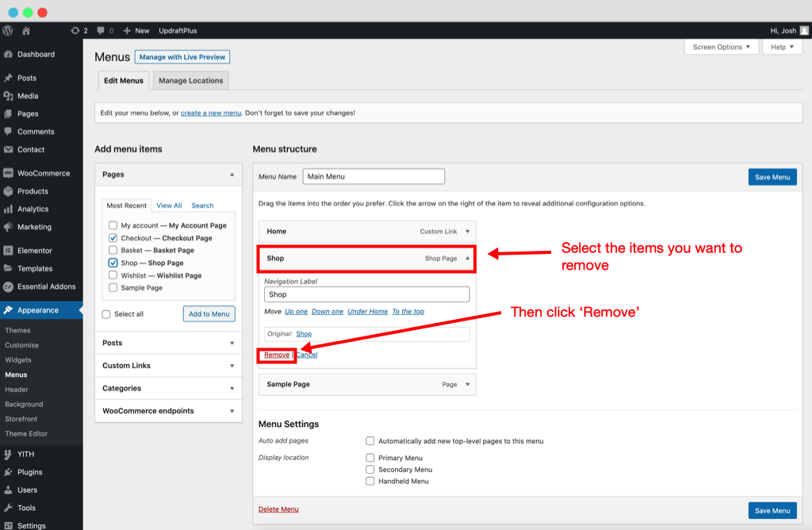The image size is (812, 530).
Task: Open UpdraftPlus from the admin bar
Action: [176, 30]
